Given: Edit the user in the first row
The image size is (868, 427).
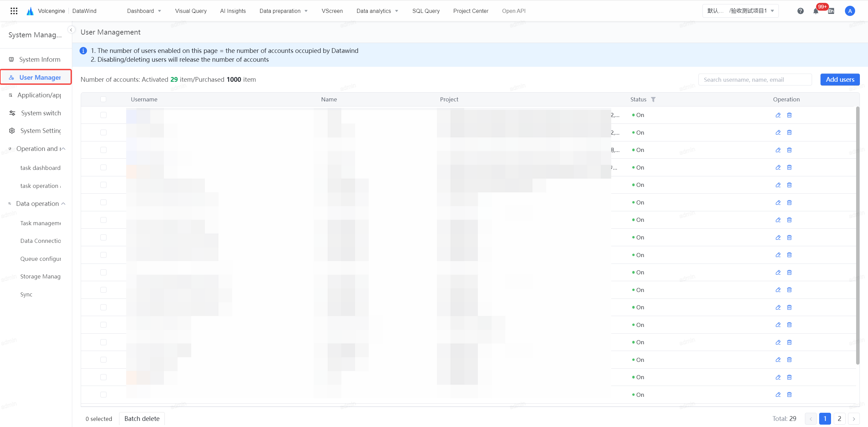Looking at the screenshot, I should click(x=778, y=115).
